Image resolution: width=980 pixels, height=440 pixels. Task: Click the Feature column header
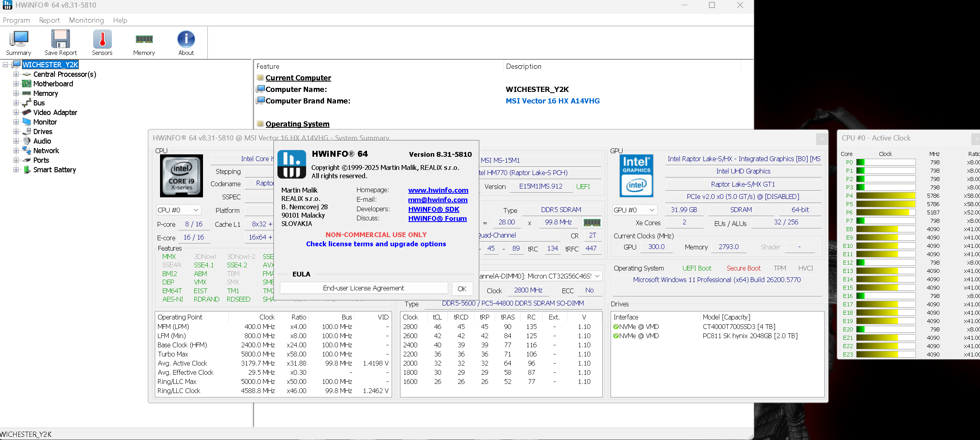point(268,66)
